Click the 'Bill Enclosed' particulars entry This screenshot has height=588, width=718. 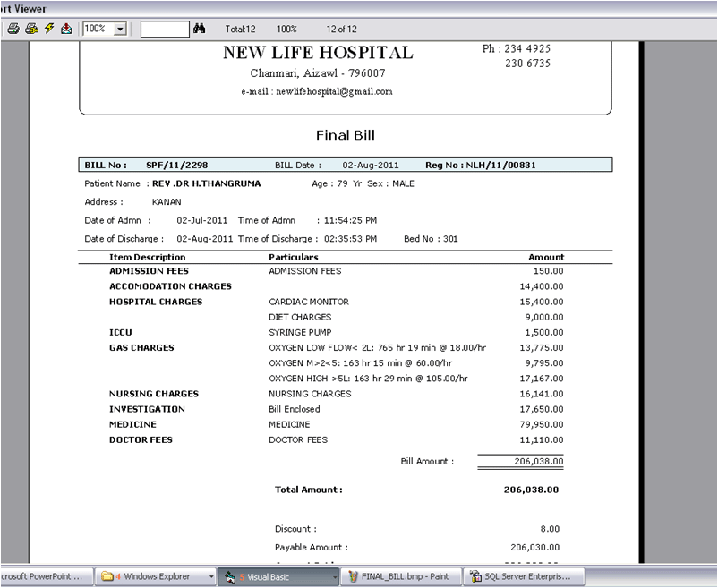[295, 409]
